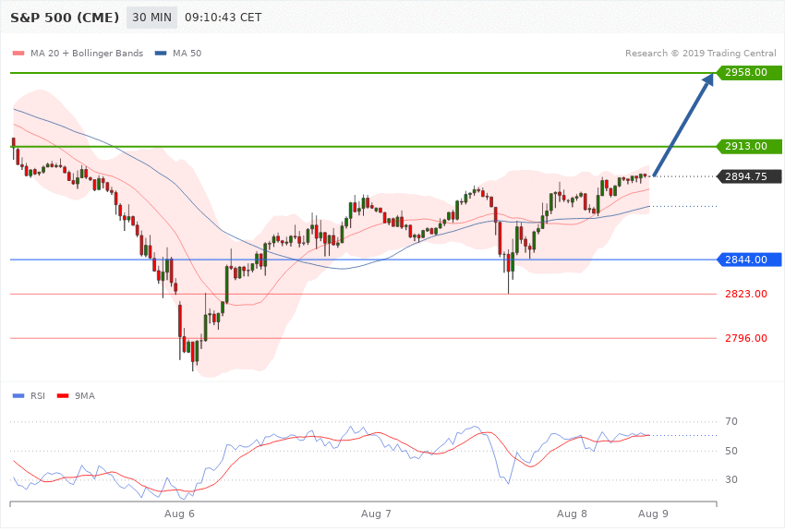
Task: Click the MA 50 legend label
Action: (x=187, y=53)
